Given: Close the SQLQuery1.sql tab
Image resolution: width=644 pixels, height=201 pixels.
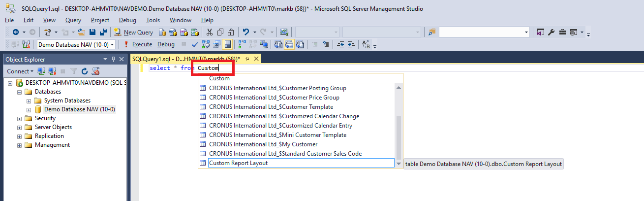Looking at the screenshot, I should point(256,59).
